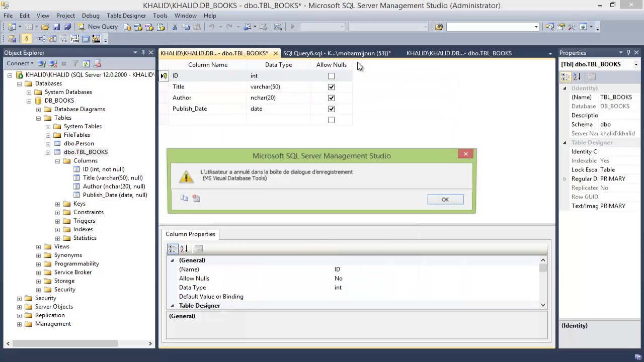Toggle Allow Nulls for ID column
644x362 pixels.
click(331, 76)
